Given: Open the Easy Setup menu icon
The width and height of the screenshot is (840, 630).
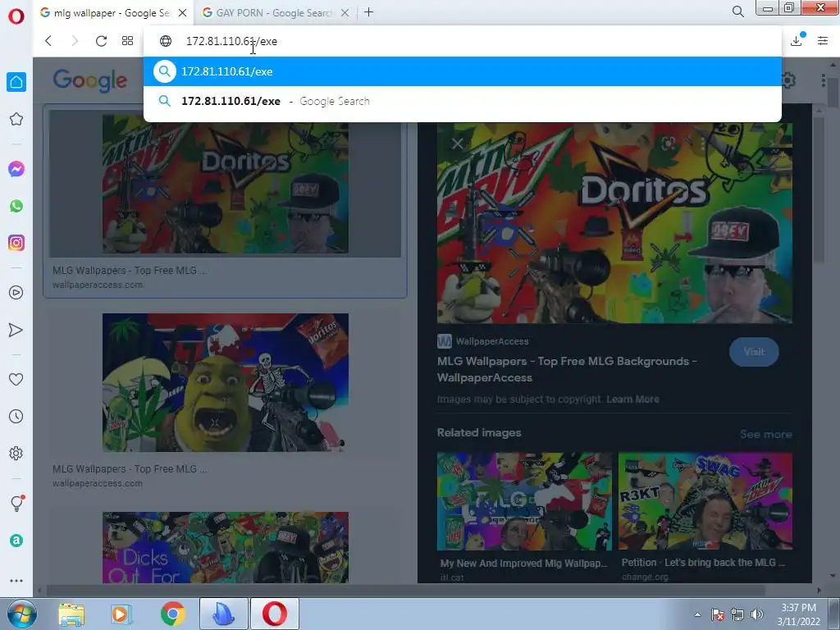Looking at the screenshot, I should tap(823, 41).
